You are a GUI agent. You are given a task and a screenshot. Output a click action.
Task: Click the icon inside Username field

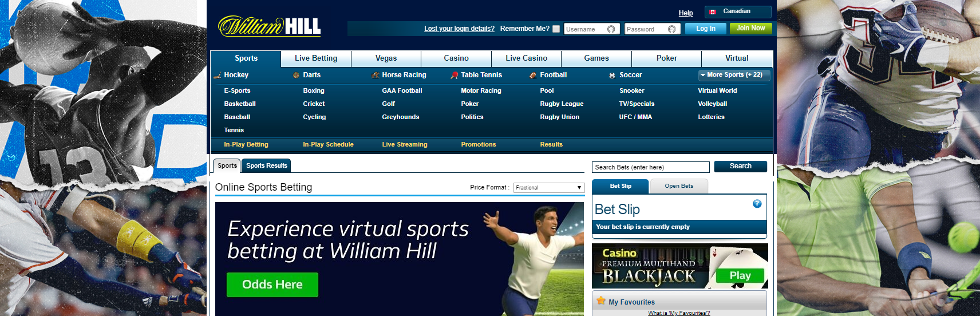pyautogui.click(x=611, y=29)
